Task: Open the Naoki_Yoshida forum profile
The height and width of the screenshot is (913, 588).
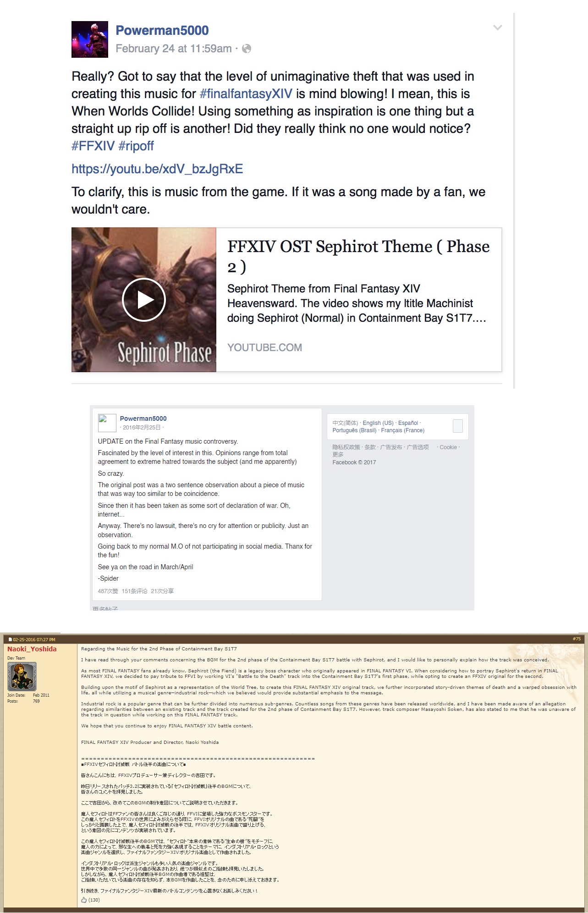Action: [32, 649]
